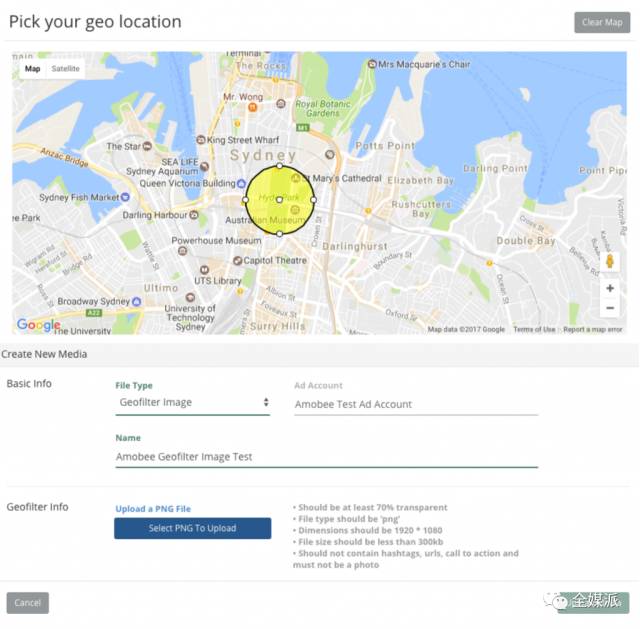Click the Cancel button
Viewport: 640px width, 629px height.
(x=27, y=602)
